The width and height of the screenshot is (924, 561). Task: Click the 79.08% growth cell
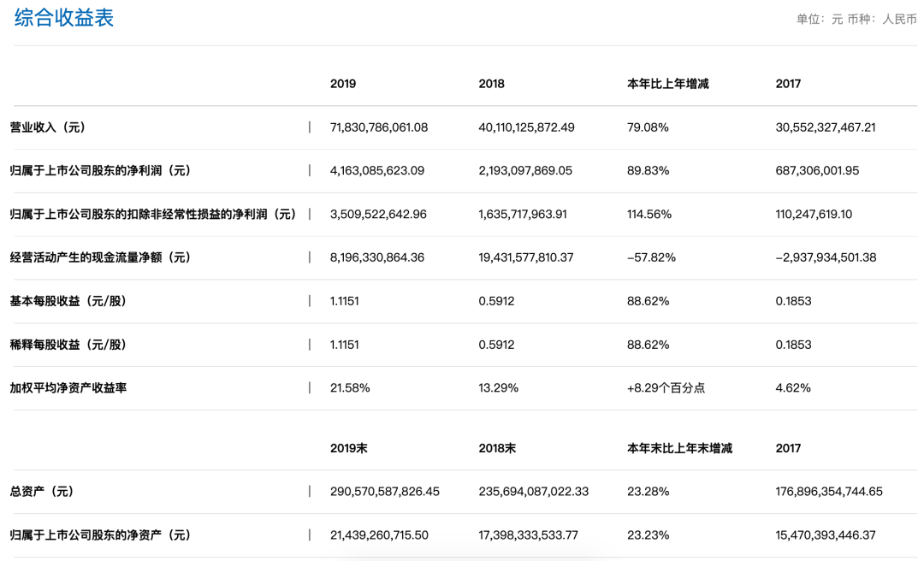(x=648, y=127)
